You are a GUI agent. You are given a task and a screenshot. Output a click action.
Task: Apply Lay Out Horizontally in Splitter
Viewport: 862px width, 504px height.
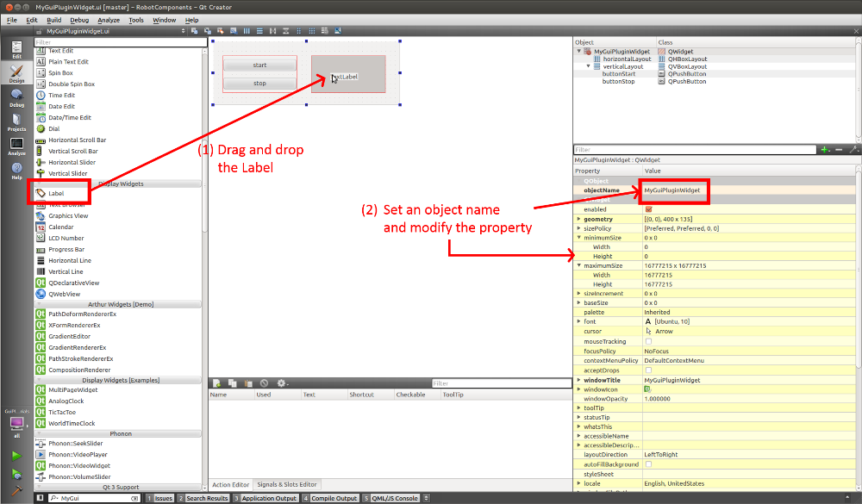272,31
